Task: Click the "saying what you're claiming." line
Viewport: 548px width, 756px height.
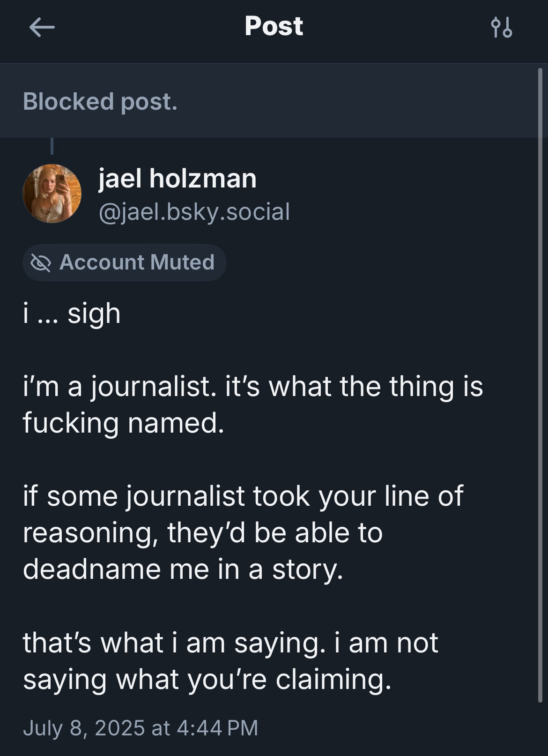Action: pyautogui.click(x=207, y=679)
